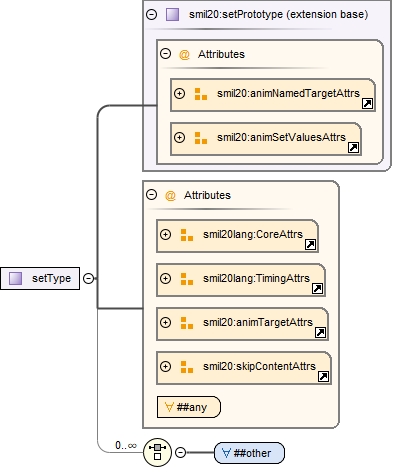393x472 pixels.
Task: Expand smil20:animTargetAttrs attribute group
Action: point(165,322)
